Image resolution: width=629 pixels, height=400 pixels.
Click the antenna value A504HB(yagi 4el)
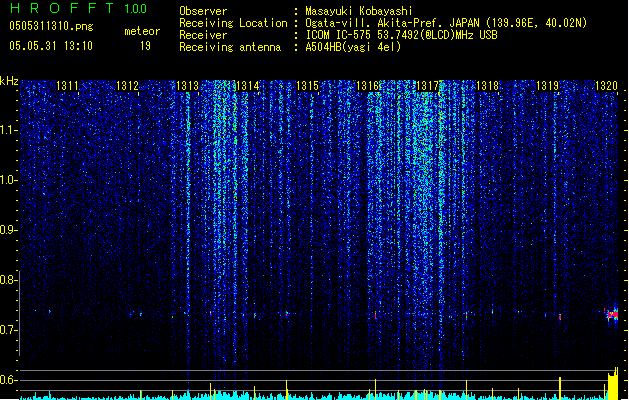pos(353,47)
